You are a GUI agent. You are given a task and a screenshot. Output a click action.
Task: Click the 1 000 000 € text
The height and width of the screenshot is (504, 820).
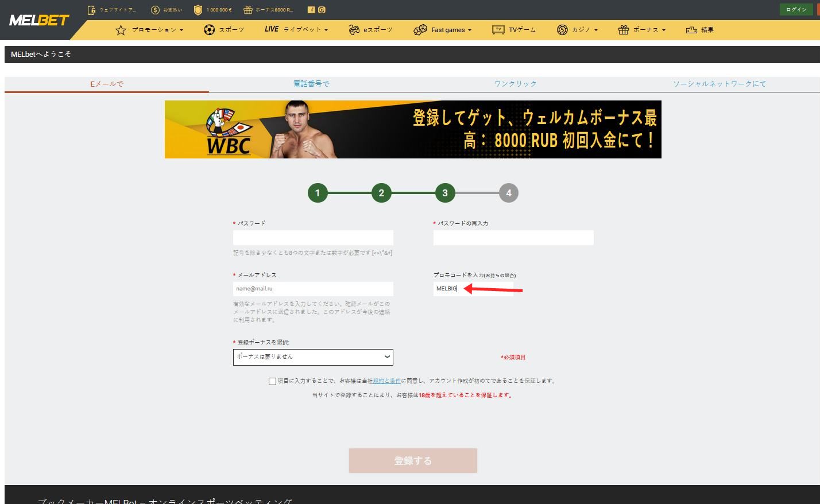[x=219, y=10]
